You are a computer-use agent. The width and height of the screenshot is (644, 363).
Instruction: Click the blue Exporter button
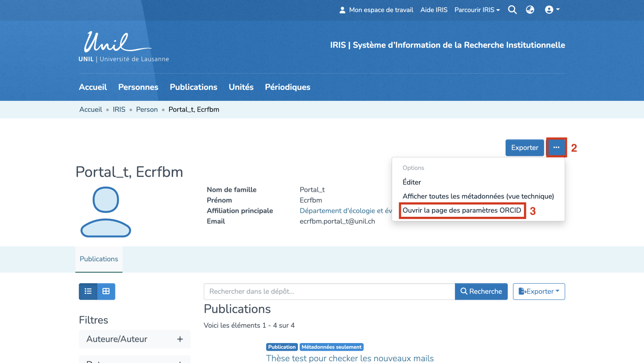pyautogui.click(x=524, y=148)
